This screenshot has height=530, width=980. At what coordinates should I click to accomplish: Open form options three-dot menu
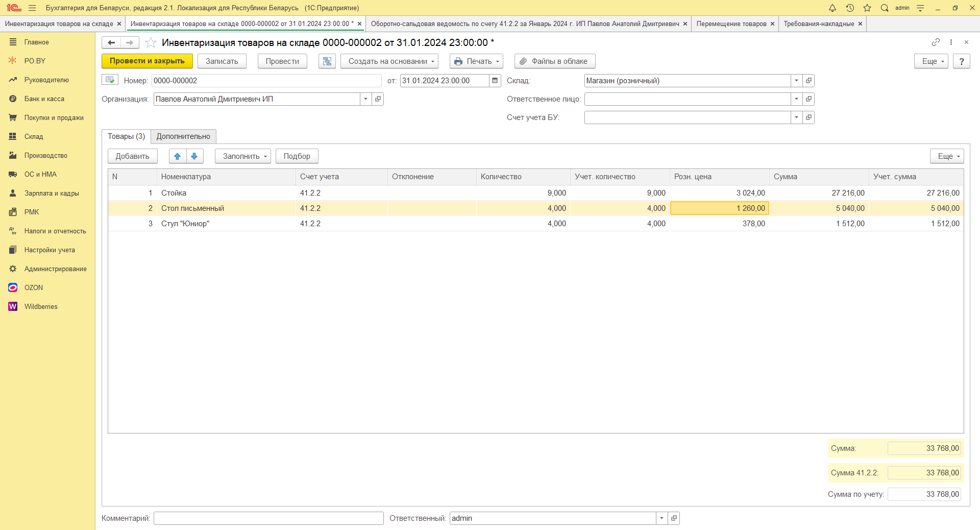click(x=951, y=42)
